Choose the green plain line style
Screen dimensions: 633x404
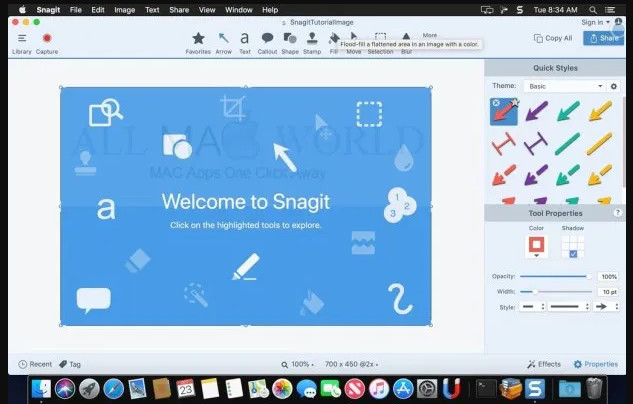(568, 143)
